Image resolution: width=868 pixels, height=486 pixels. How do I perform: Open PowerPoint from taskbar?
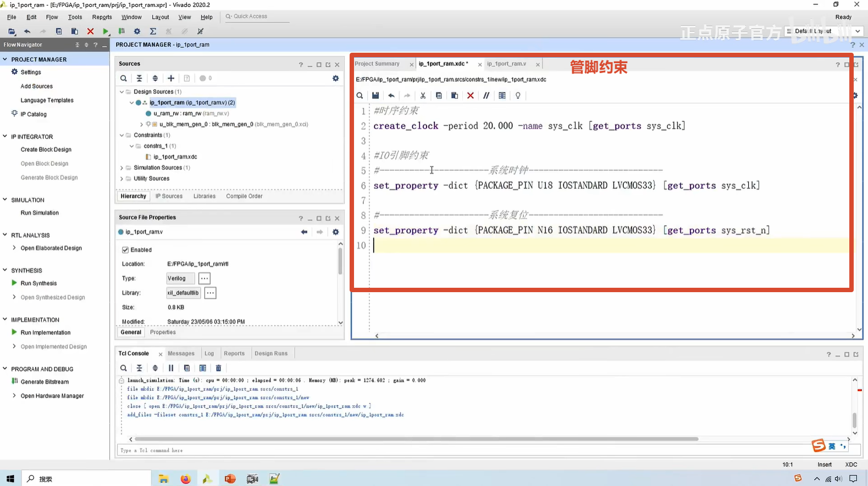click(230, 479)
